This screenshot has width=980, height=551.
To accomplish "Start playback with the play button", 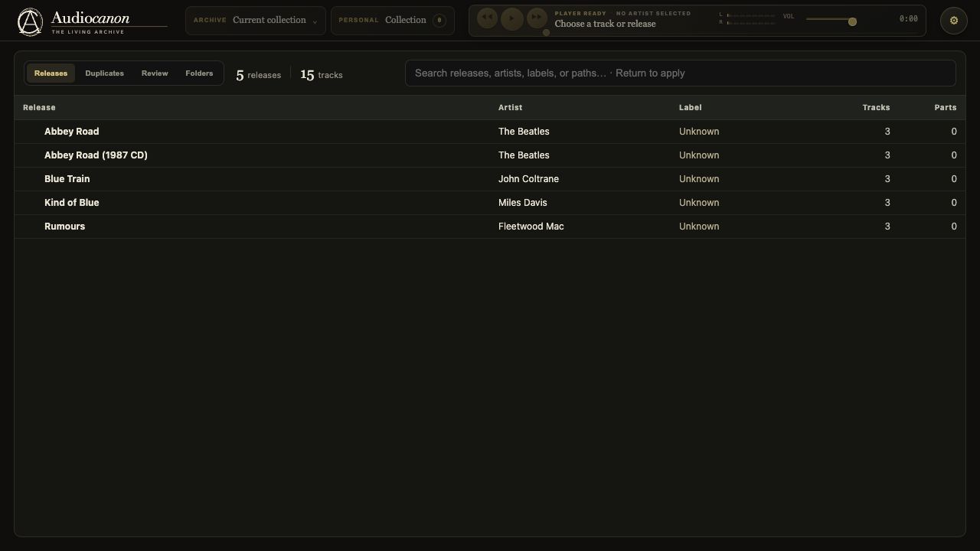I will [x=512, y=18].
